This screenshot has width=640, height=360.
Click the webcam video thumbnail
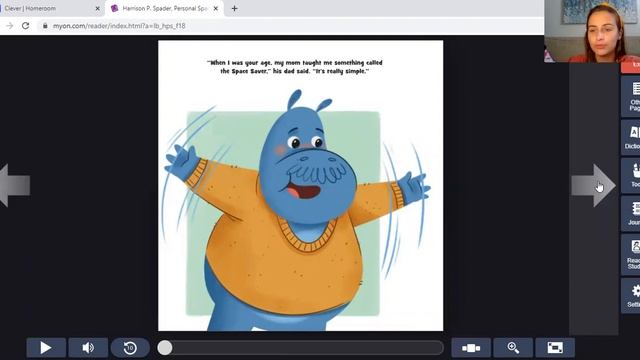[592, 31]
